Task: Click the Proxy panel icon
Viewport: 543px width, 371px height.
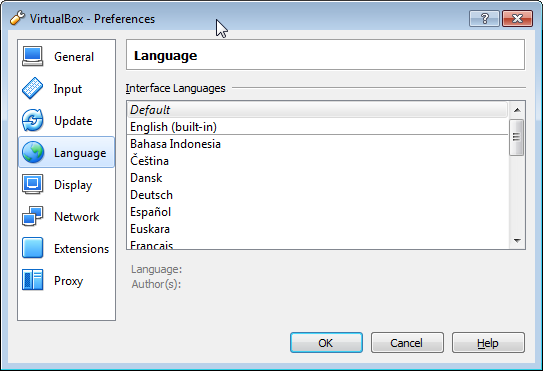Action: point(33,280)
